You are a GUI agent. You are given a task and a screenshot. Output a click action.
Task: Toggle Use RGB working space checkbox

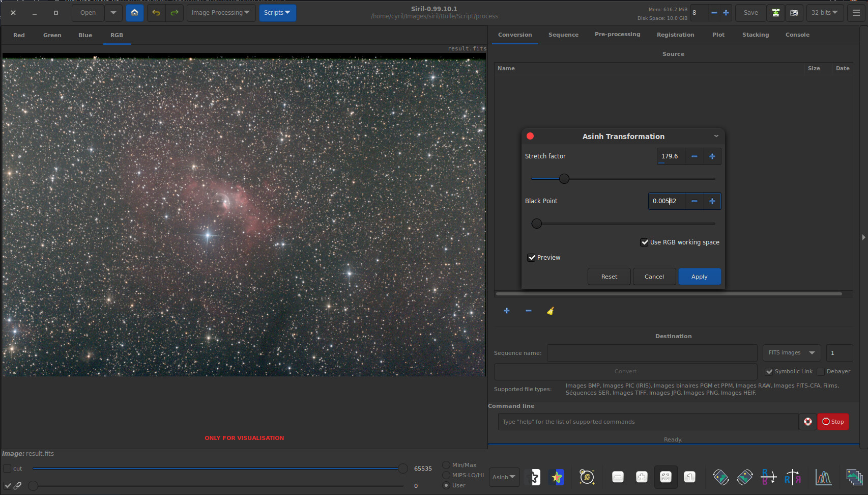pyautogui.click(x=645, y=242)
